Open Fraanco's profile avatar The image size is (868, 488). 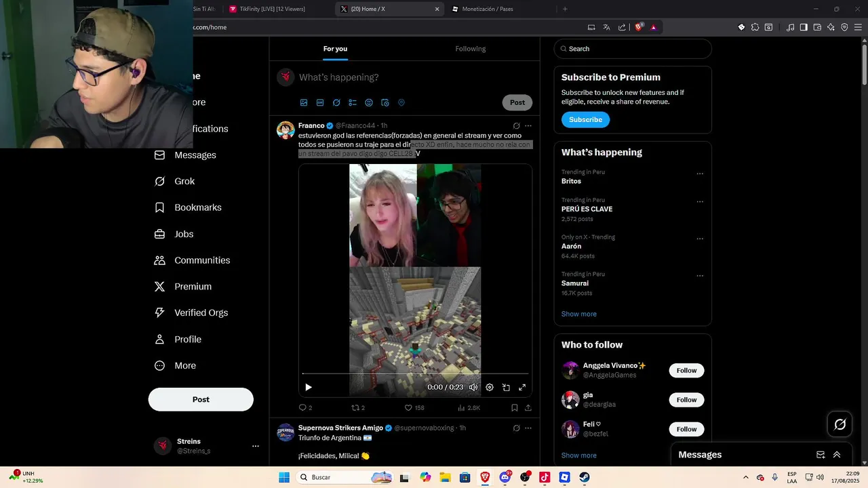point(285,130)
